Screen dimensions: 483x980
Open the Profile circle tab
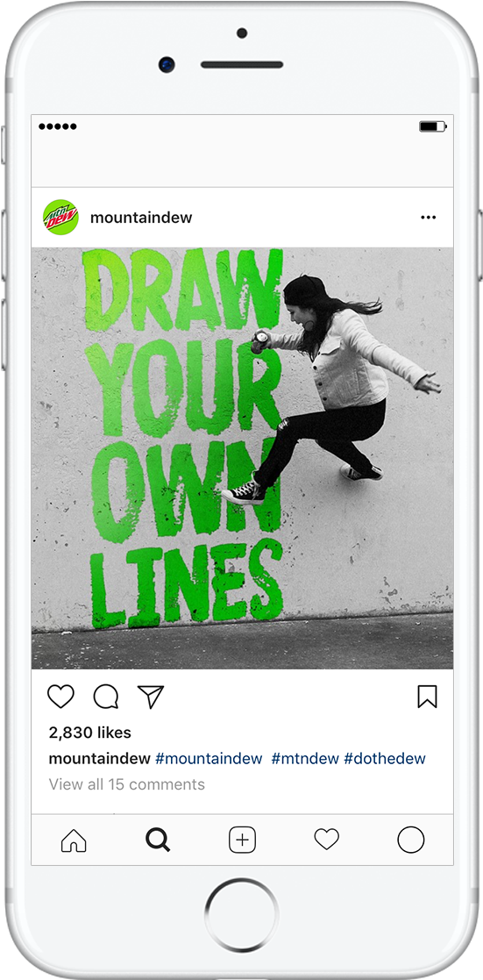pos(410,840)
